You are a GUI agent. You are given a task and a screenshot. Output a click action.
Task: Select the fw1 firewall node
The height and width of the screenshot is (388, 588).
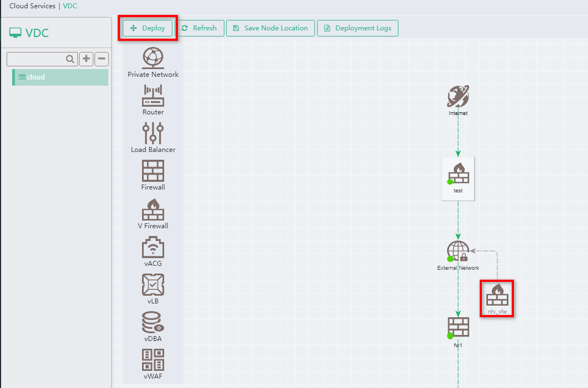click(458, 328)
